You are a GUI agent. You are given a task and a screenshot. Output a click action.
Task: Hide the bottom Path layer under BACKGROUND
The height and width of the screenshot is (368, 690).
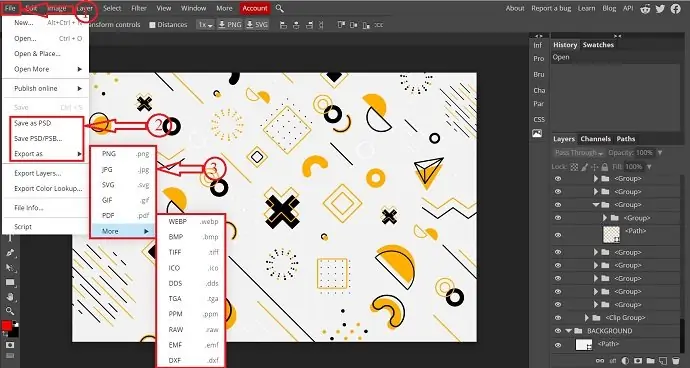pyautogui.click(x=558, y=346)
